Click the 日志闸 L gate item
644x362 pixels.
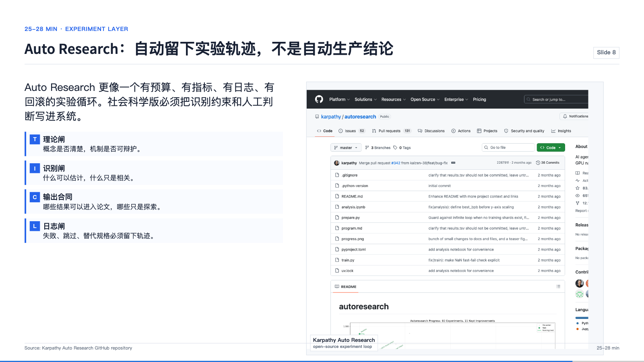click(x=154, y=231)
